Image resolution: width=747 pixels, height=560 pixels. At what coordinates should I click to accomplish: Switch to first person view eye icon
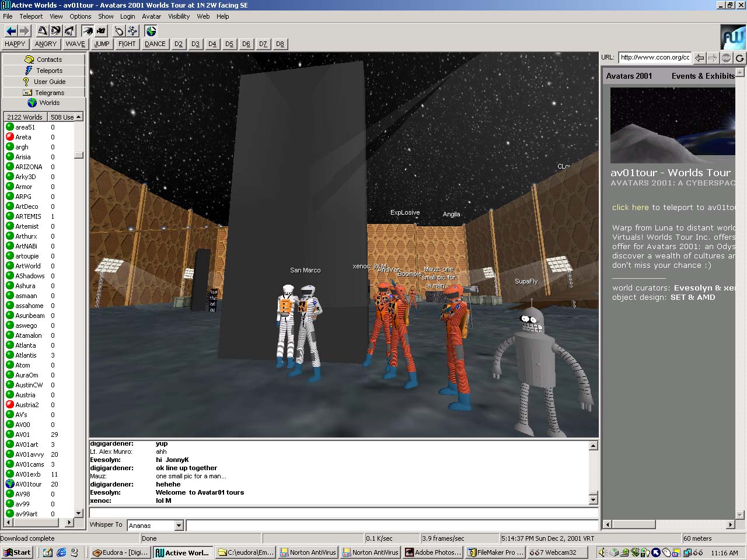coord(88,31)
